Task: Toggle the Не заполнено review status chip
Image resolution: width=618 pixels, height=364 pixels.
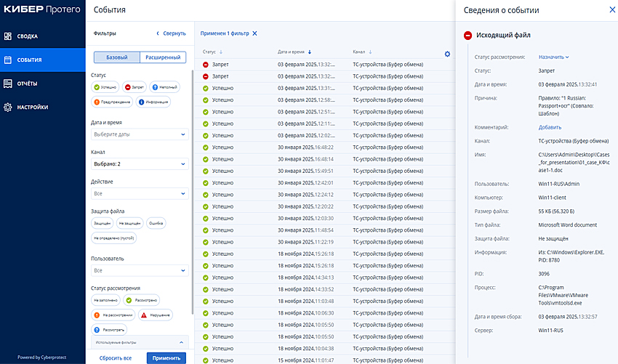Action: coord(105,300)
